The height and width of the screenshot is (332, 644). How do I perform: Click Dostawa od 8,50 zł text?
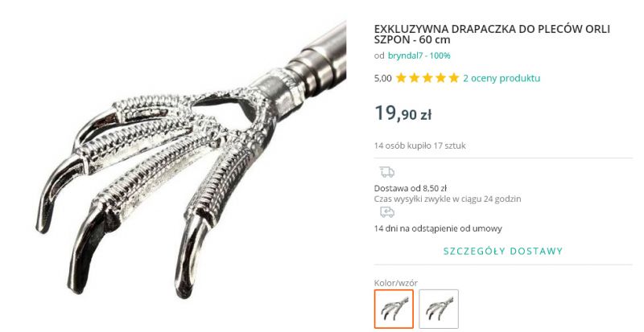point(411,188)
